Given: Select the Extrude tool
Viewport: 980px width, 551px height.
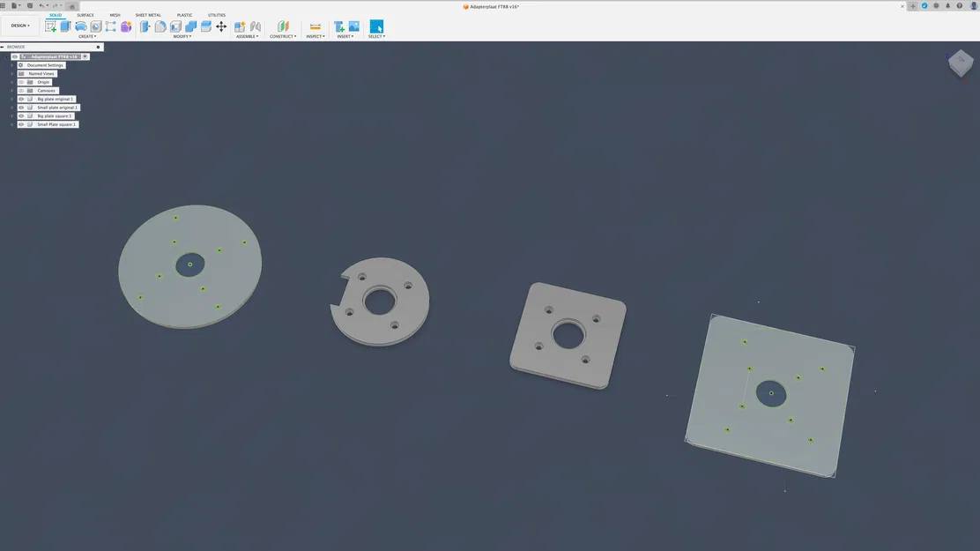Looking at the screenshot, I should pos(65,26).
